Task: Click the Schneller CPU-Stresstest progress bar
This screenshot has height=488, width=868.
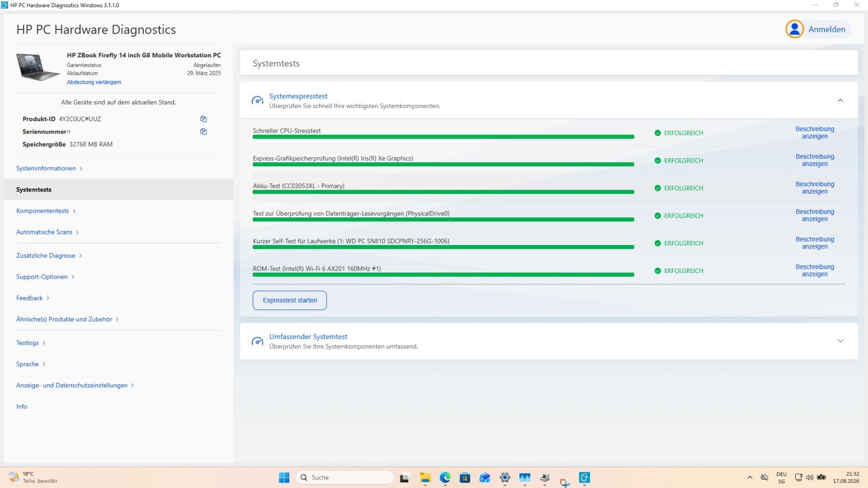Action: (443, 137)
